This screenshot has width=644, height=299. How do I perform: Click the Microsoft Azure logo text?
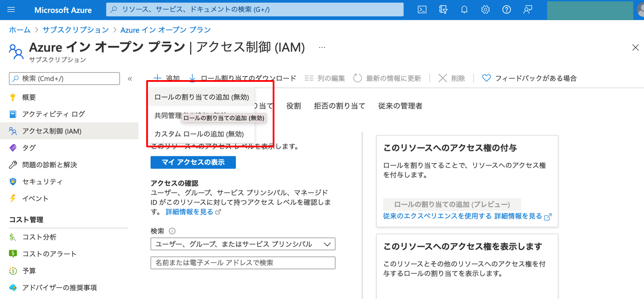[x=63, y=10]
